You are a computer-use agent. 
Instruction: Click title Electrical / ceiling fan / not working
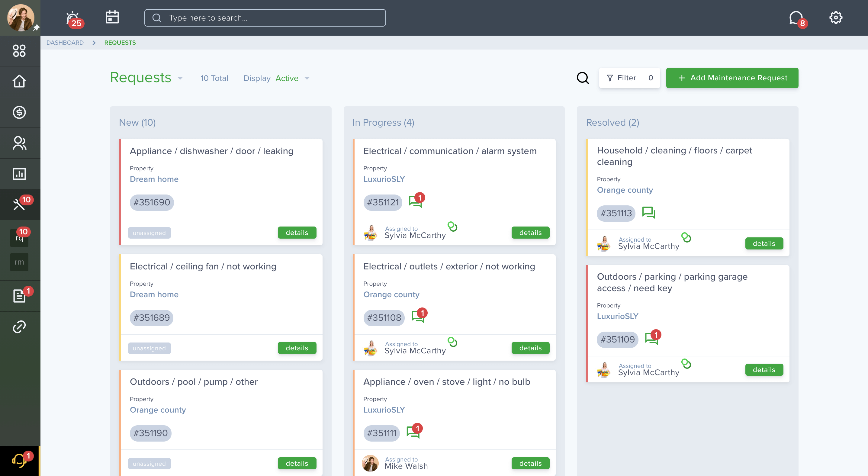pyautogui.click(x=203, y=266)
